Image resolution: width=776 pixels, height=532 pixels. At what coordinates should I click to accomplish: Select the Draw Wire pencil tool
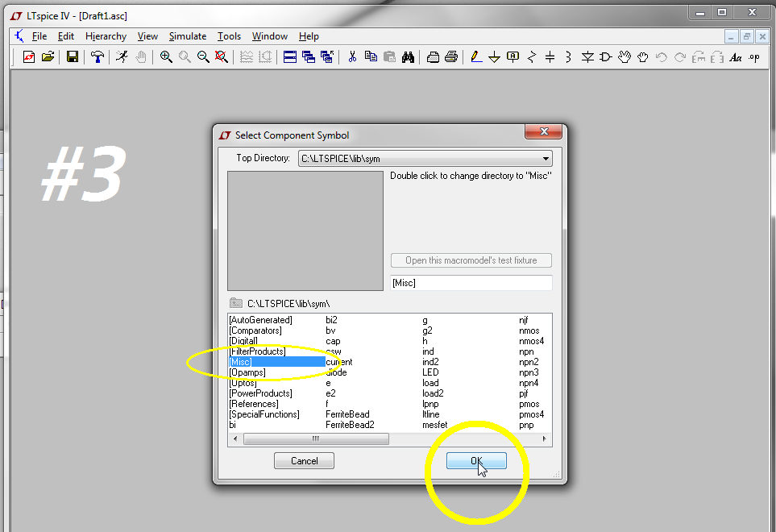[476, 57]
